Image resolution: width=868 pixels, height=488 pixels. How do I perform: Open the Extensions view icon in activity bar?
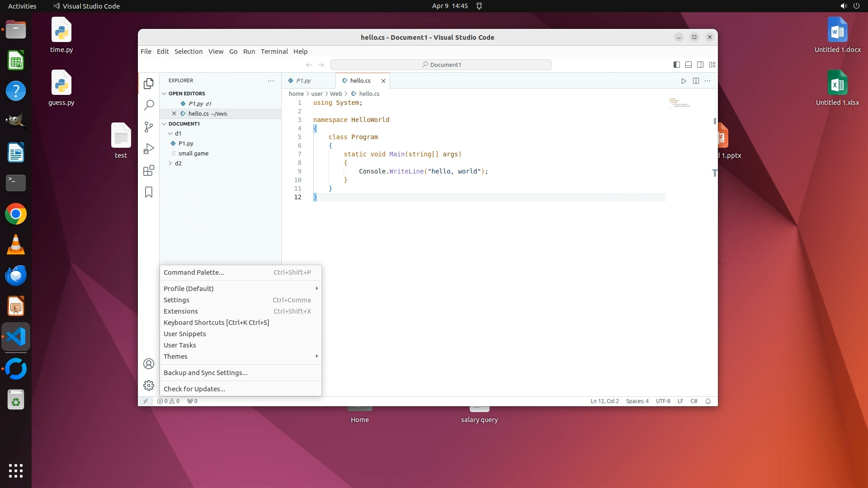[x=149, y=170]
